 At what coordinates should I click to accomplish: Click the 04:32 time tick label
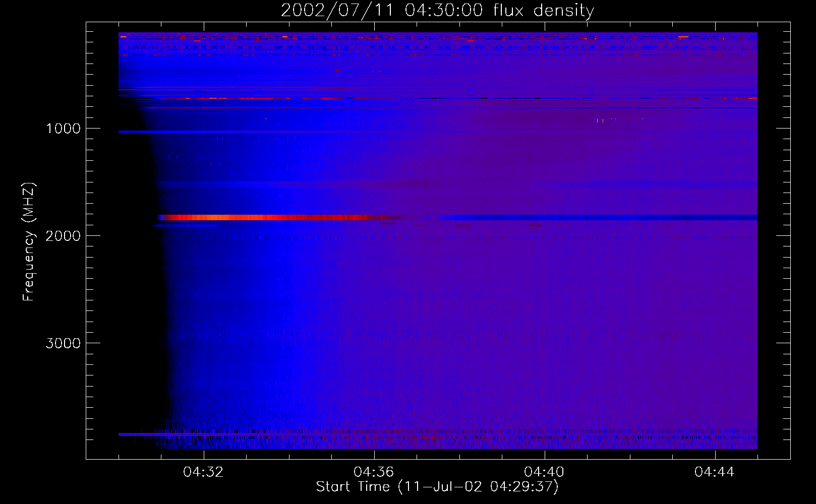pos(204,472)
